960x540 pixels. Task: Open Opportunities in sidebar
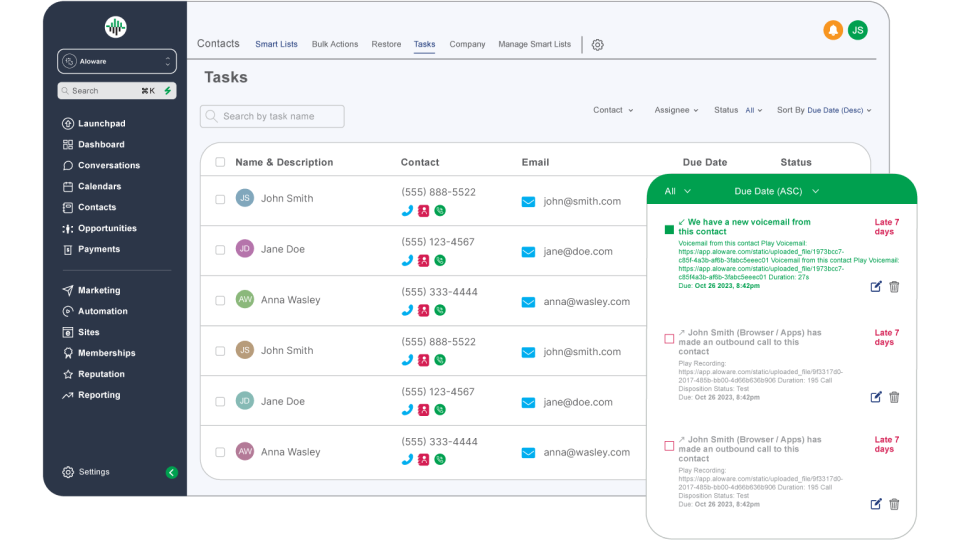[x=99, y=228]
